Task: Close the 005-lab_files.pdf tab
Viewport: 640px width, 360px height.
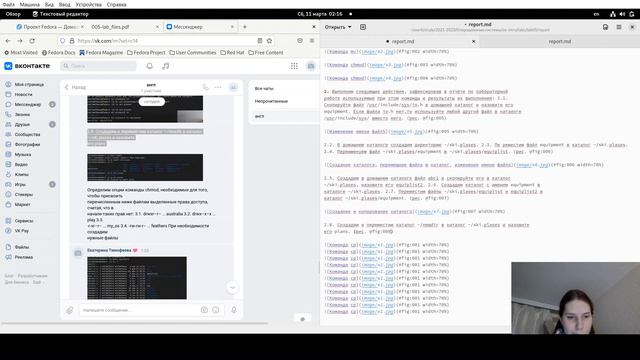Action: point(158,27)
